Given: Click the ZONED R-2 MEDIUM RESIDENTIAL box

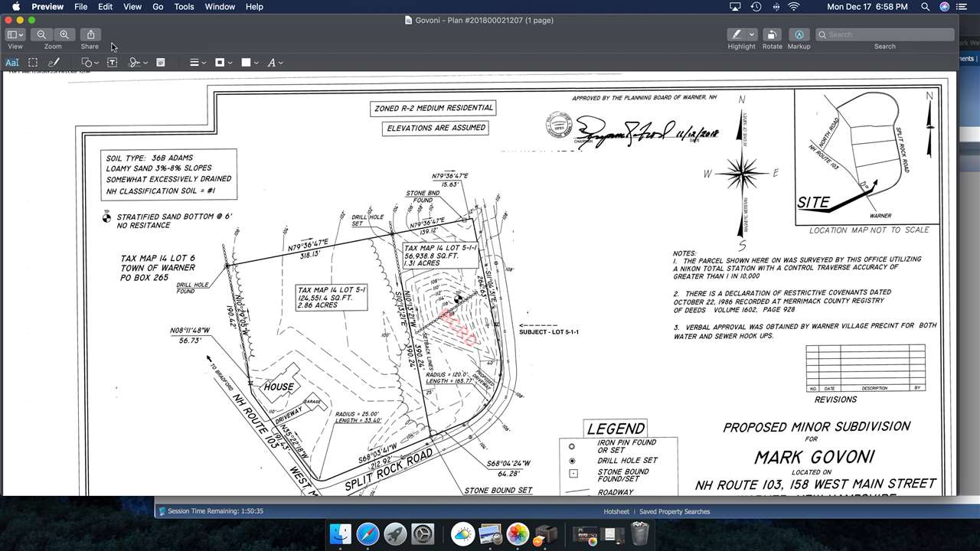Looking at the screenshot, I should [434, 109].
